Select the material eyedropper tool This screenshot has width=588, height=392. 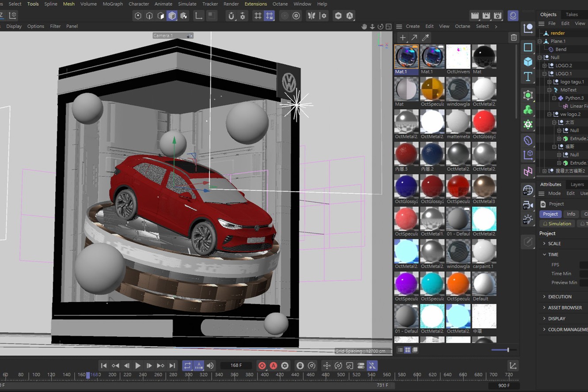pyautogui.click(x=425, y=38)
